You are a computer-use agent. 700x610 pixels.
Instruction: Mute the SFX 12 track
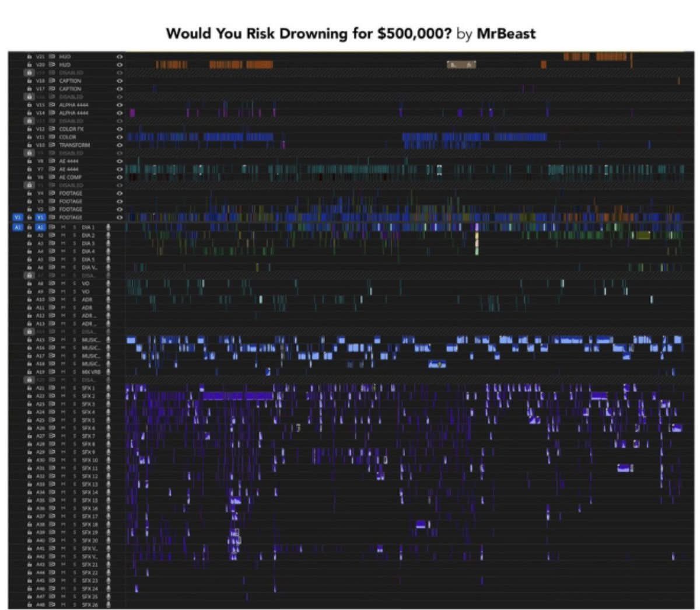(64, 476)
